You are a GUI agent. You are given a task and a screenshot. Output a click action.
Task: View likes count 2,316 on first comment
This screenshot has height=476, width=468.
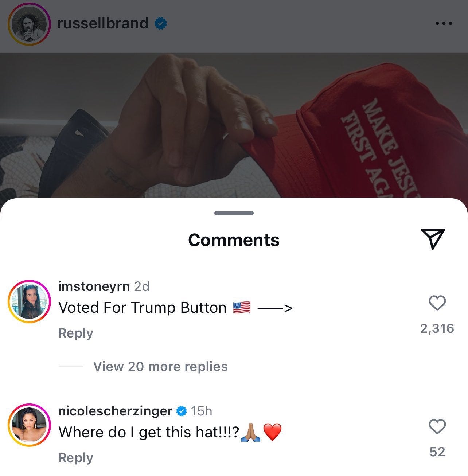[437, 328]
